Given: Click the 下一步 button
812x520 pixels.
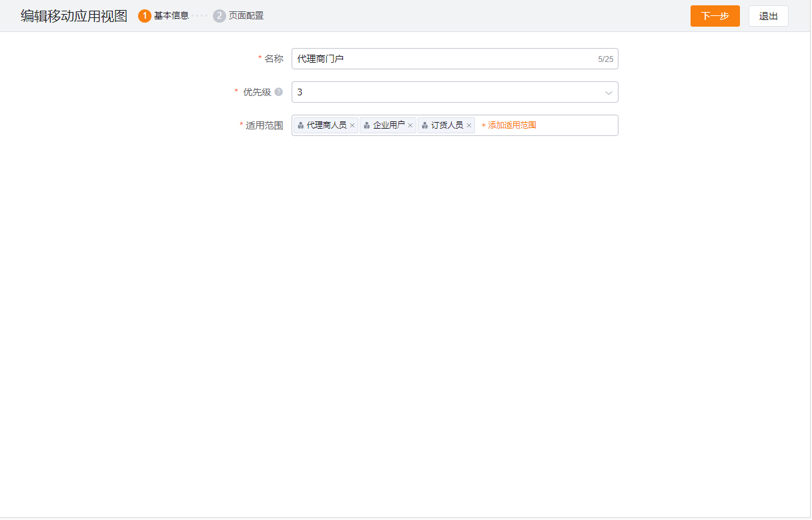Looking at the screenshot, I should [715, 16].
